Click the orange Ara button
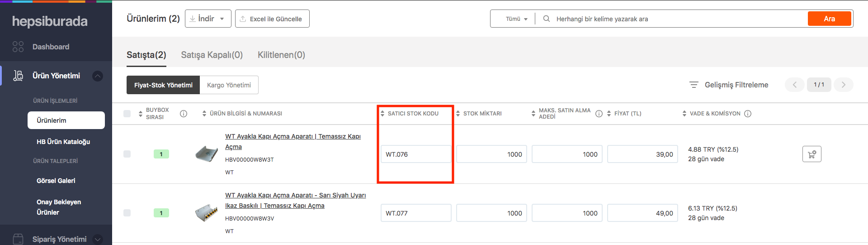This screenshot has width=868, height=245. [829, 19]
